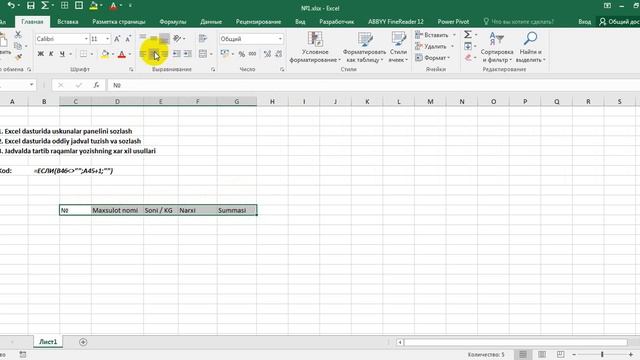Screen dimensions: 640x360
Task: Align text to the right
Action: 165,54
